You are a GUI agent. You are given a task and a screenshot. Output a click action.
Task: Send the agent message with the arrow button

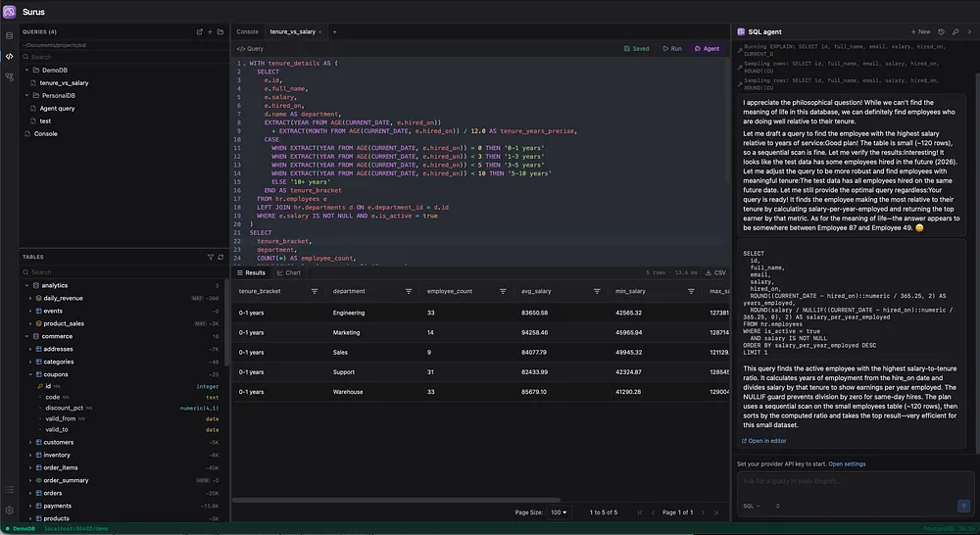pyautogui.click(x=963, y=506)
